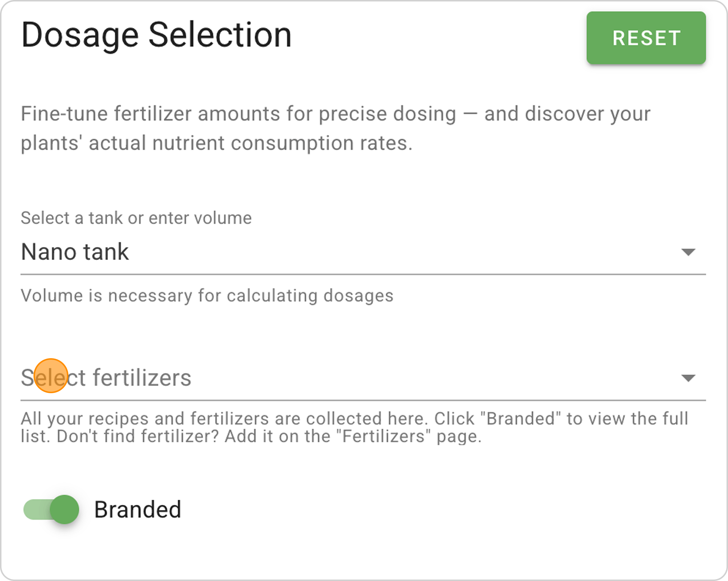
Task: Click the "Select a tank or enter volume" label
Action: click(136, 218)
